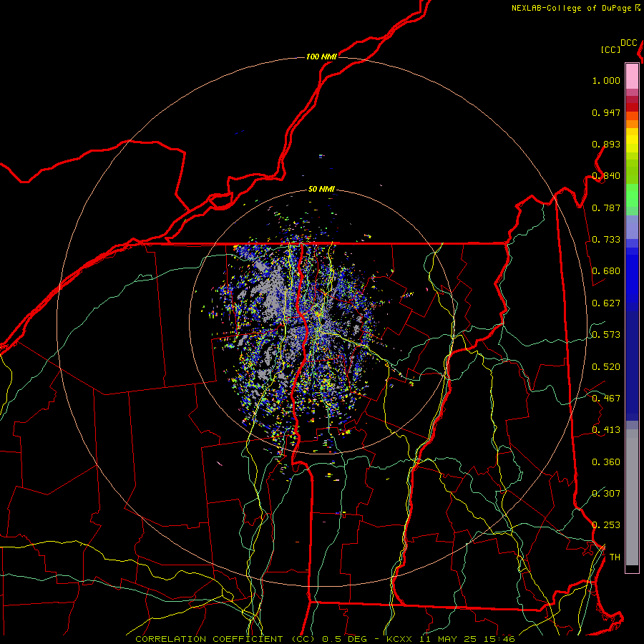Pick the red swatch beside 0.947
Image resolution: width=644 pixels, height=644 pixels.
tap(632, 107)
